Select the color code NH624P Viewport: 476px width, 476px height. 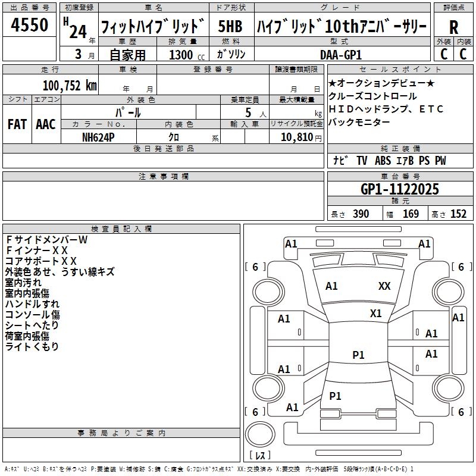pyautogui.click(x=99, y=137)
